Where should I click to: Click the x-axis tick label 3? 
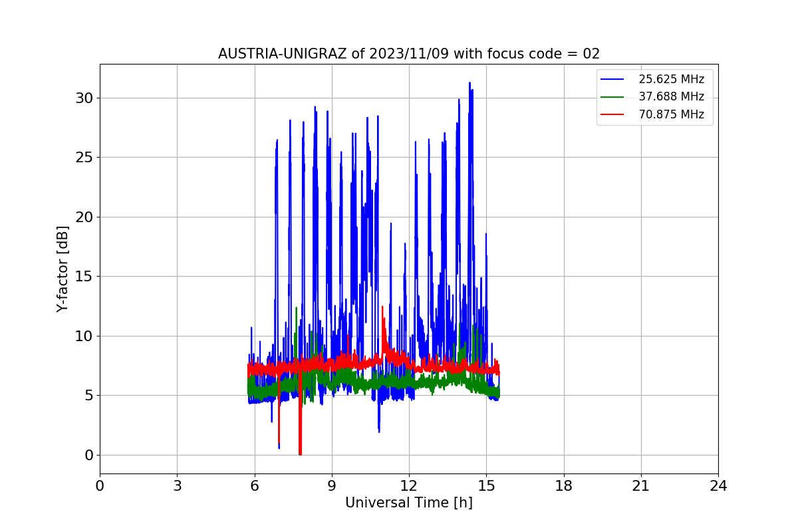click(177, 485)
